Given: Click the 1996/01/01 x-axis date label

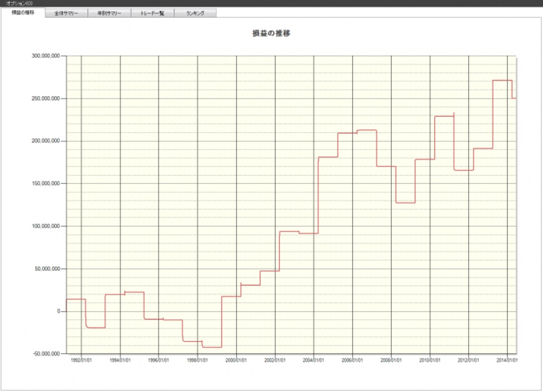Looking at the screenshot, I should pyautogui.click(x=159, y=360).
